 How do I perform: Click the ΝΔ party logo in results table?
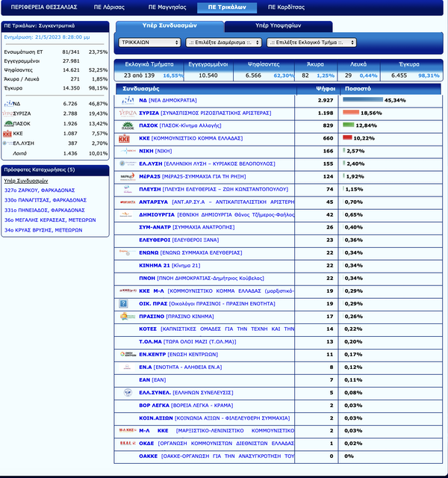point(128,100)
